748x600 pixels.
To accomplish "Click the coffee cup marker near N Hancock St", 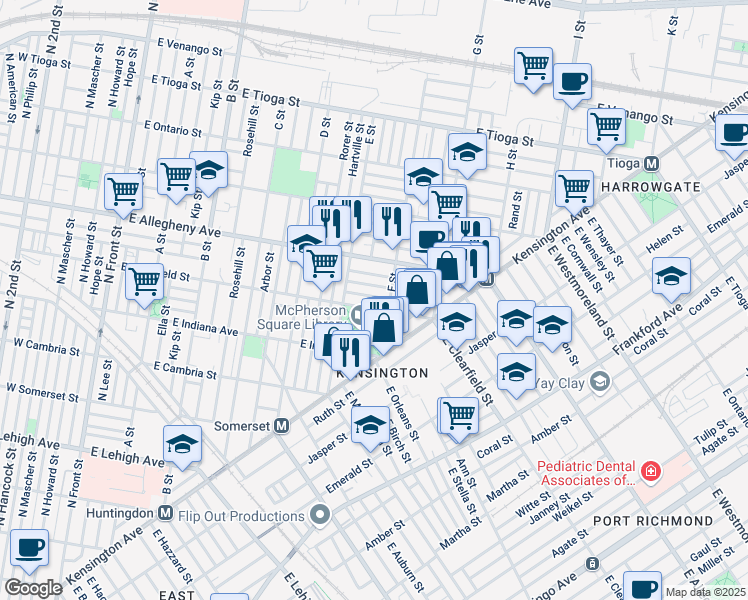I will tap(30, 552).
